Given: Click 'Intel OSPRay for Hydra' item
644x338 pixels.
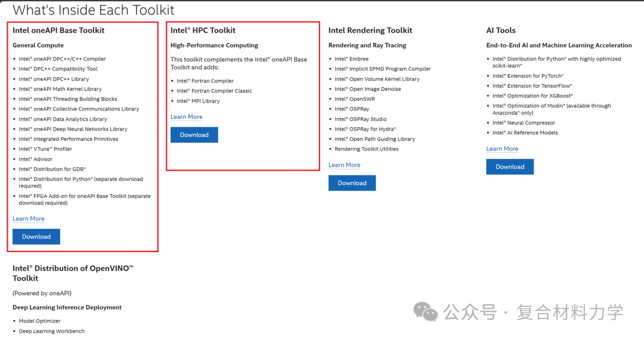Looking at the screenshot, I should 365,129.
